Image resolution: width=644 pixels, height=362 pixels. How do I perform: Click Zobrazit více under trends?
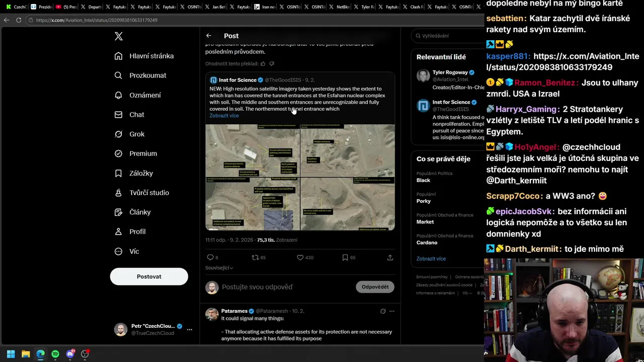[431, 259]
